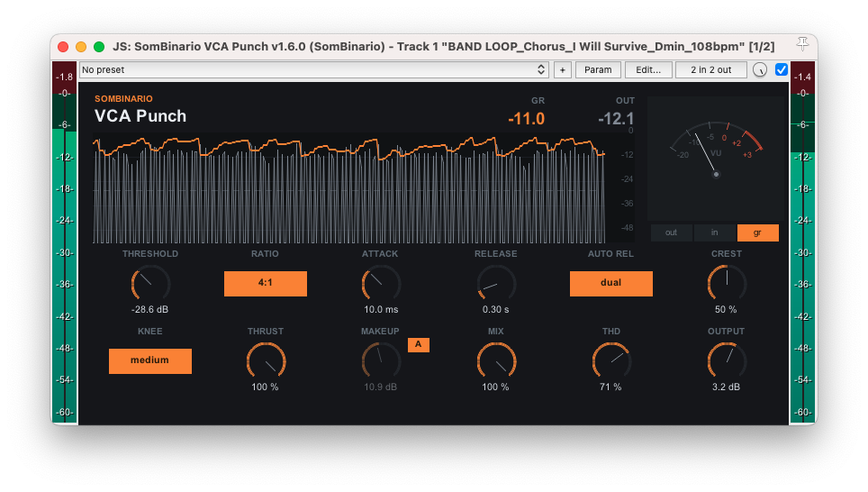Click the output level meter -1.4 peak
Viewport: 868px width, 492px height.
(x=802, y=77)
